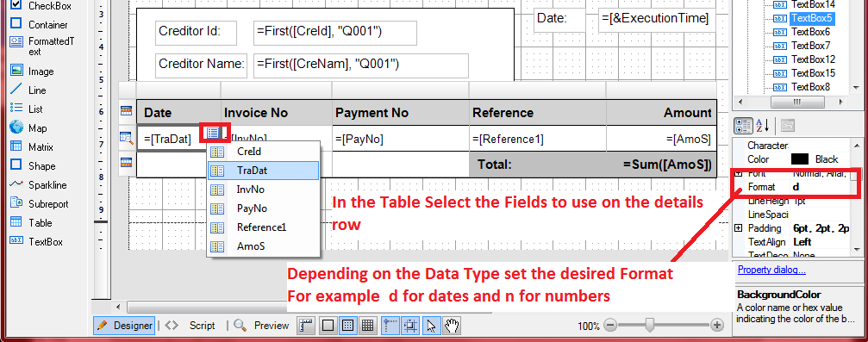The width and height of the screenshot is (868, 342).
Task: Pick the TextBox toolbox item
Action: click(36, 241)
